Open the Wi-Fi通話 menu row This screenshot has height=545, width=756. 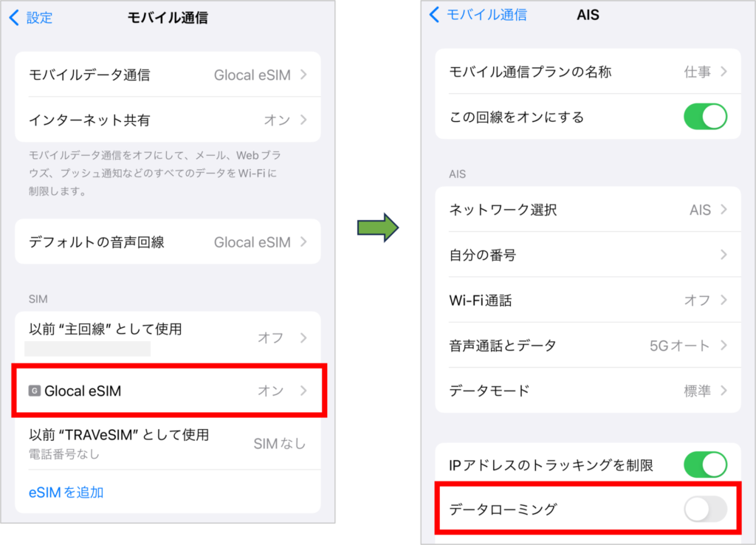[x=588, y=300]
